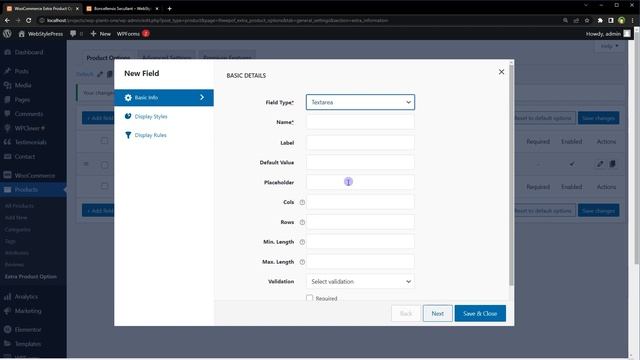Open Analytics in sidebar menu
Screen dimensions: 640x360
click(x=26, y=297)
